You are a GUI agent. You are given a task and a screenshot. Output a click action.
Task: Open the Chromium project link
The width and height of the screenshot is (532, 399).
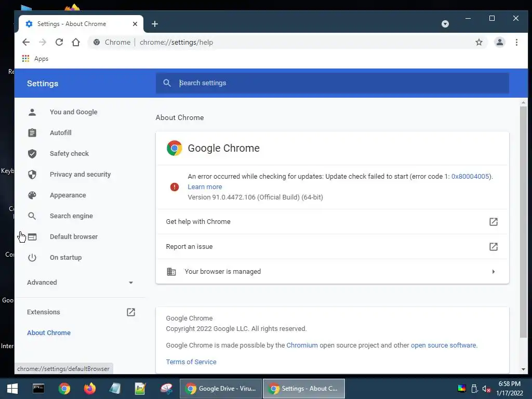pyautogui.click(x=302, y=345)
